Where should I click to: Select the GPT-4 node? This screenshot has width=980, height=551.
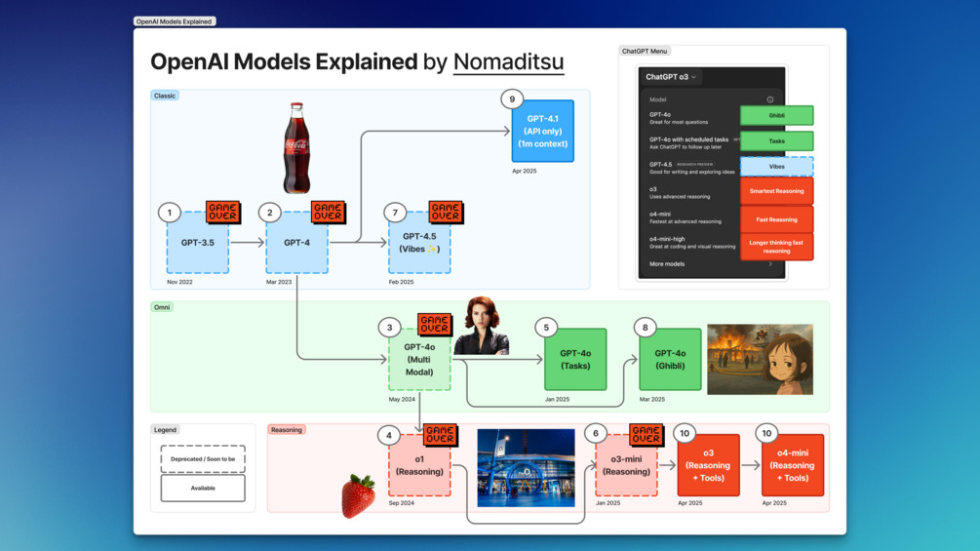(x=296, y=243)
